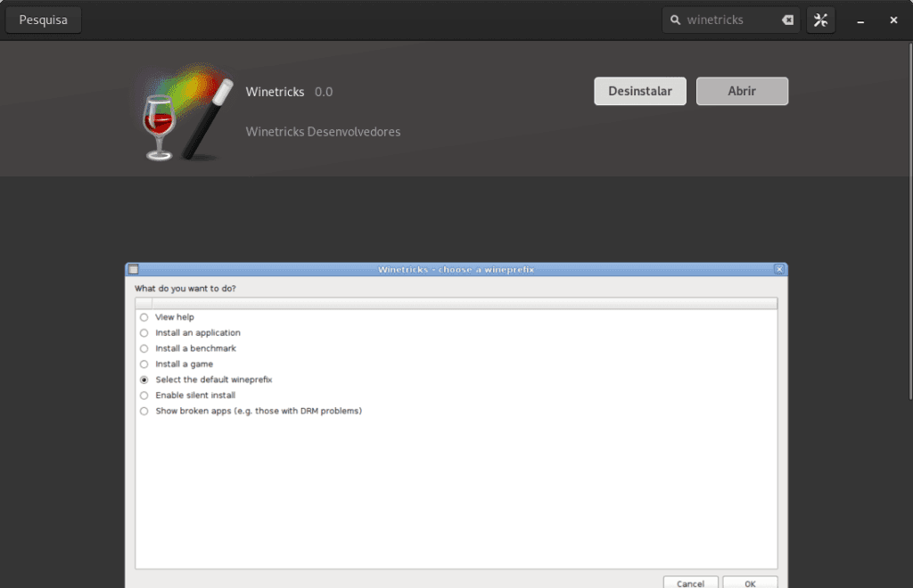
Task: Dismiss the dialog with Cancel
Action: click(x=690, y=583)
